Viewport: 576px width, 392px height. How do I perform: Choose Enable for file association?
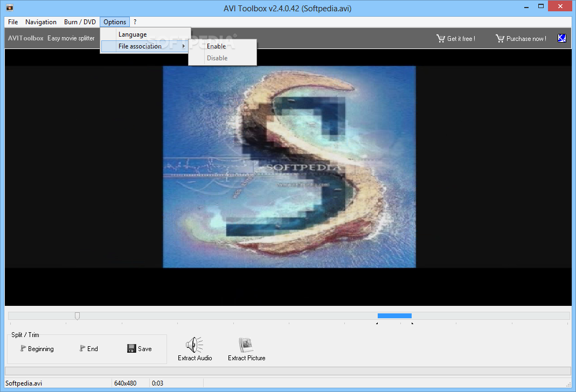pos(223,46)
